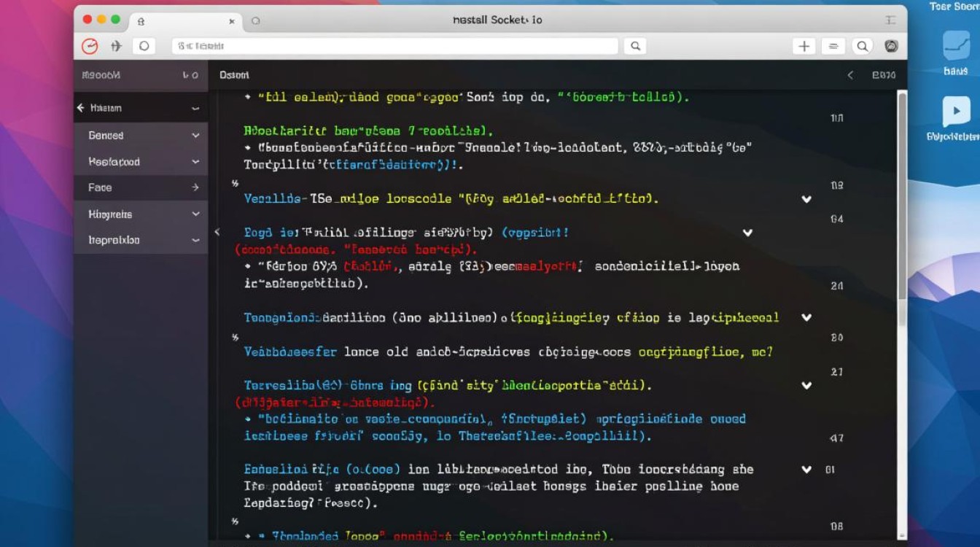Collapse the code block chevron beside line 03
This screenshot has height=547, width=980.
click(x=806, y=199)
